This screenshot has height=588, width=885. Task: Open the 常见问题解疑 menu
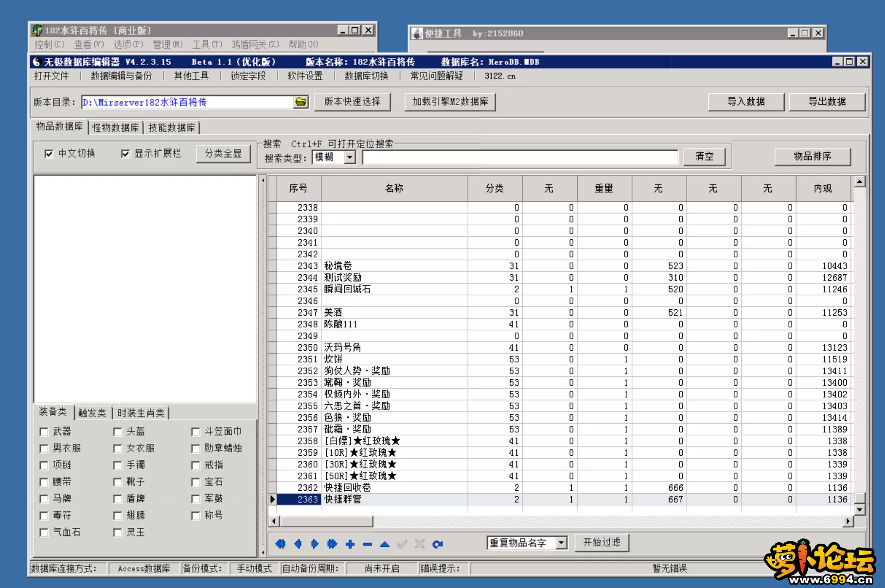(x=437, y=76)
